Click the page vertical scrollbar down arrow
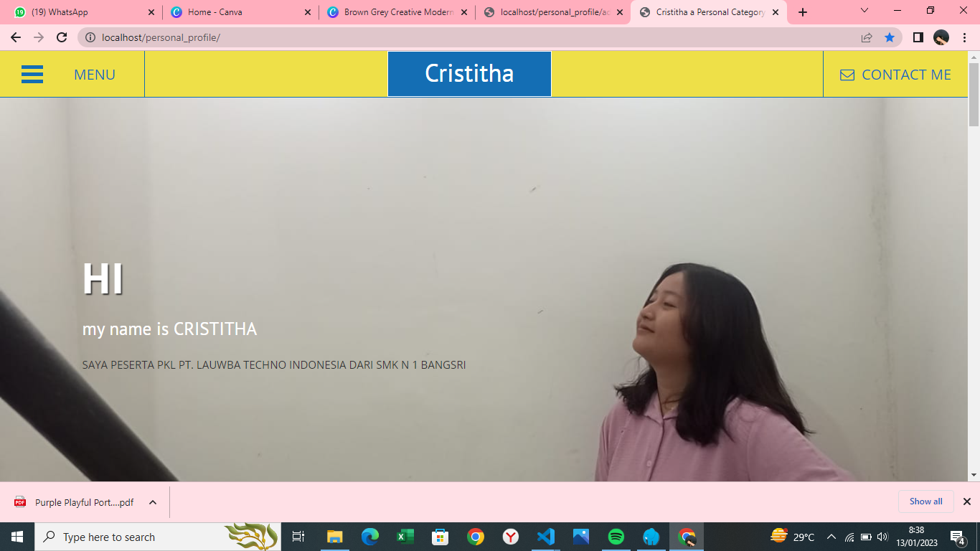980x551 pixels. coord(974,475)
